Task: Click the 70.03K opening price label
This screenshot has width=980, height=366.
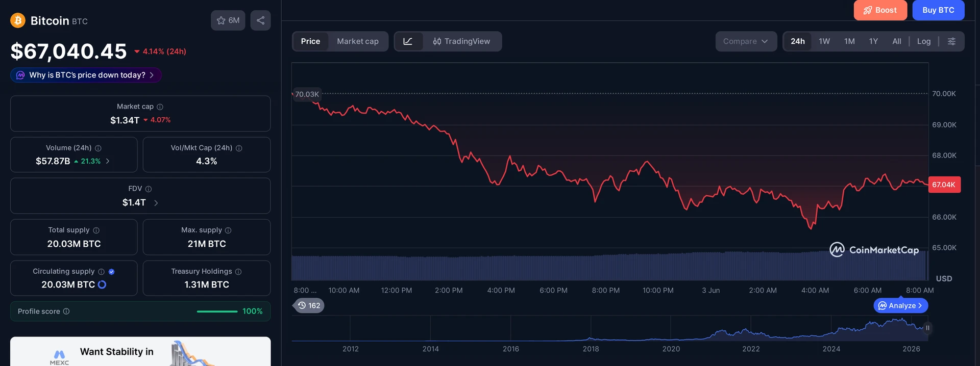Action: coord(307,94)
